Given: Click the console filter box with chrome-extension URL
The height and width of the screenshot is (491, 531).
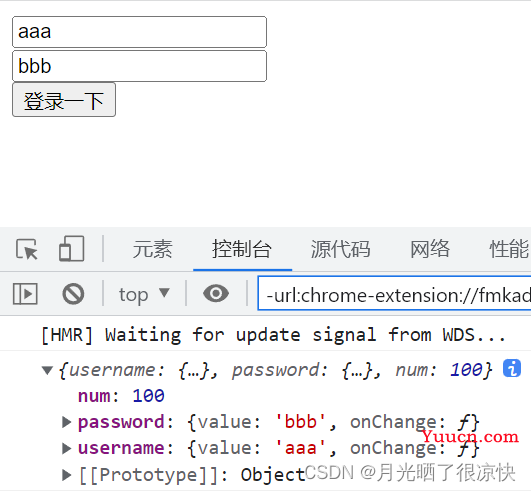Looking at the screenshot, I should (394, 294).
